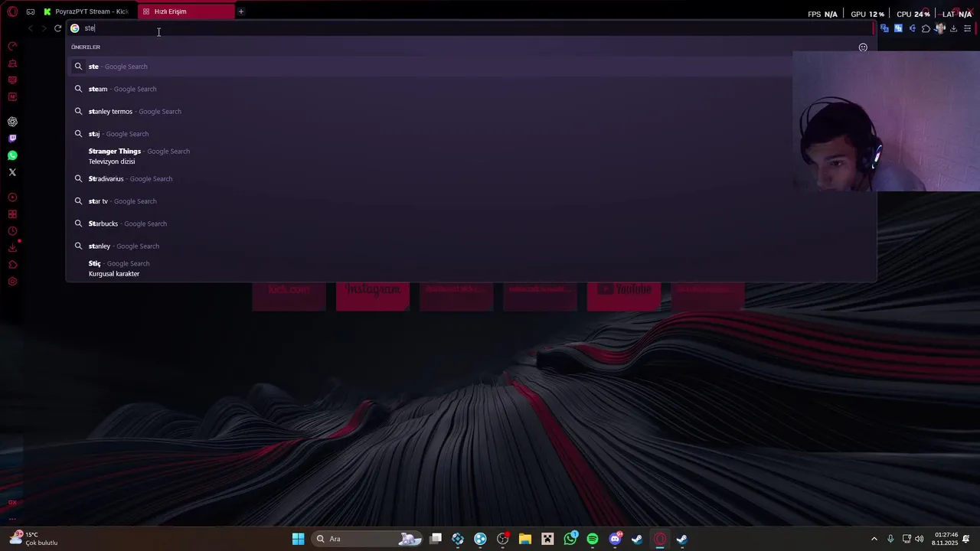This screenshot has width=980, height=551.
Task: Open Extensions cube icon in sidebar
Action: [x=12, y=265]
